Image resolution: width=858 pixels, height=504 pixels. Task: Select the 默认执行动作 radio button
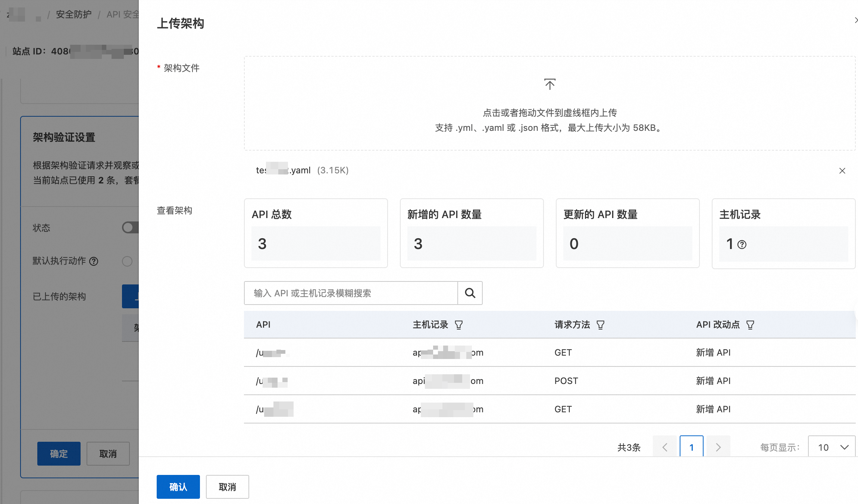click(x=127, y=261)
